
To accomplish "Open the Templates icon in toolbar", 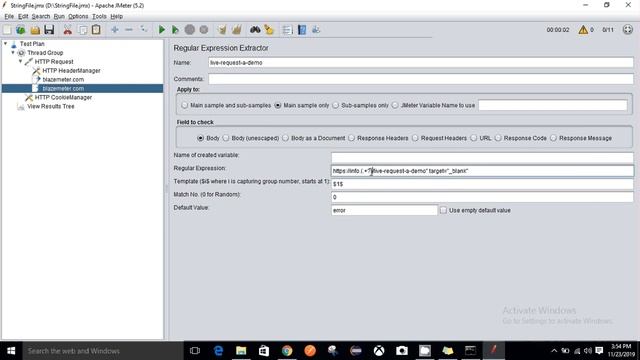I will [21, 30].
